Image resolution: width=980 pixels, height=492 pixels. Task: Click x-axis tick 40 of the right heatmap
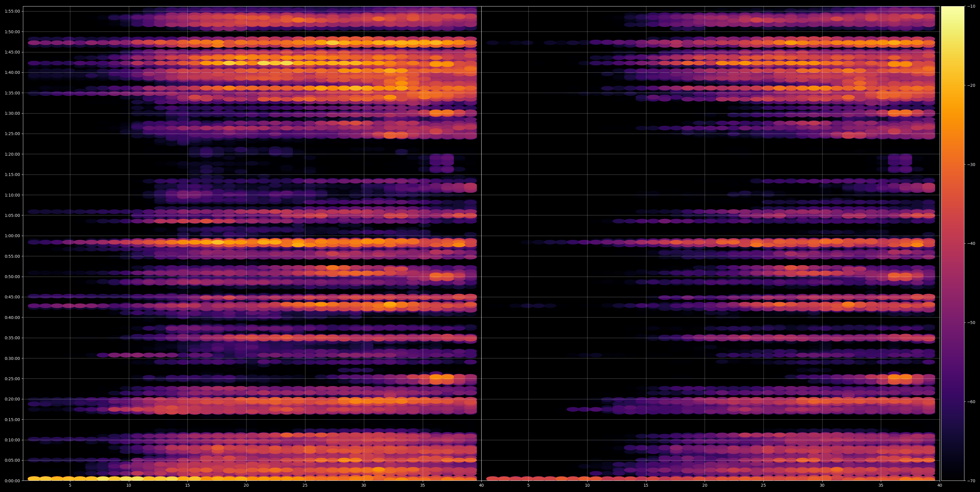tap(940, 486)
